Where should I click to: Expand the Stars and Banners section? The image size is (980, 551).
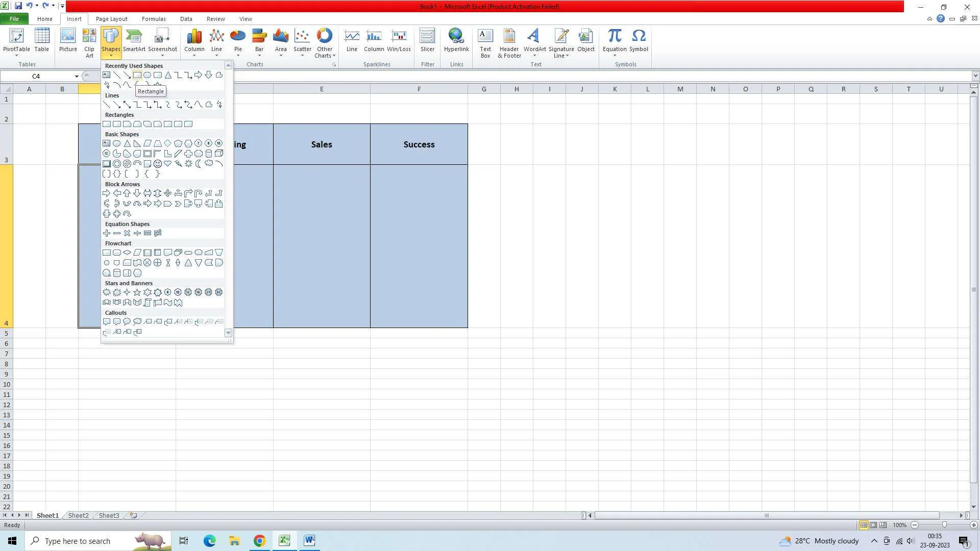point(129,283)
